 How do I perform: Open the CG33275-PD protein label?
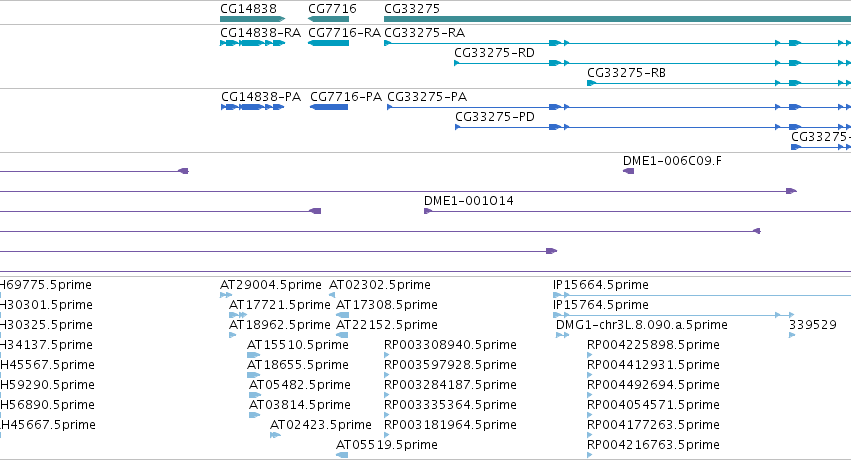pos(494,117)
